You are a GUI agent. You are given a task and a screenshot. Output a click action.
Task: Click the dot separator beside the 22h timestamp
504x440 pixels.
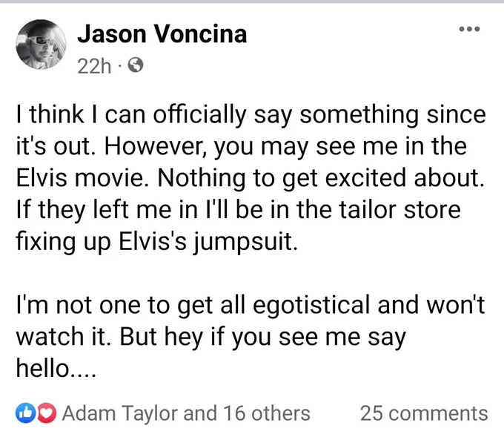(x=119, y=66)
